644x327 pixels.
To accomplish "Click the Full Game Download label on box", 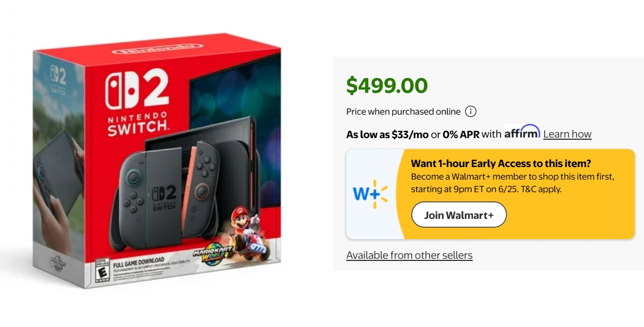I will click(x=138, y=262).
